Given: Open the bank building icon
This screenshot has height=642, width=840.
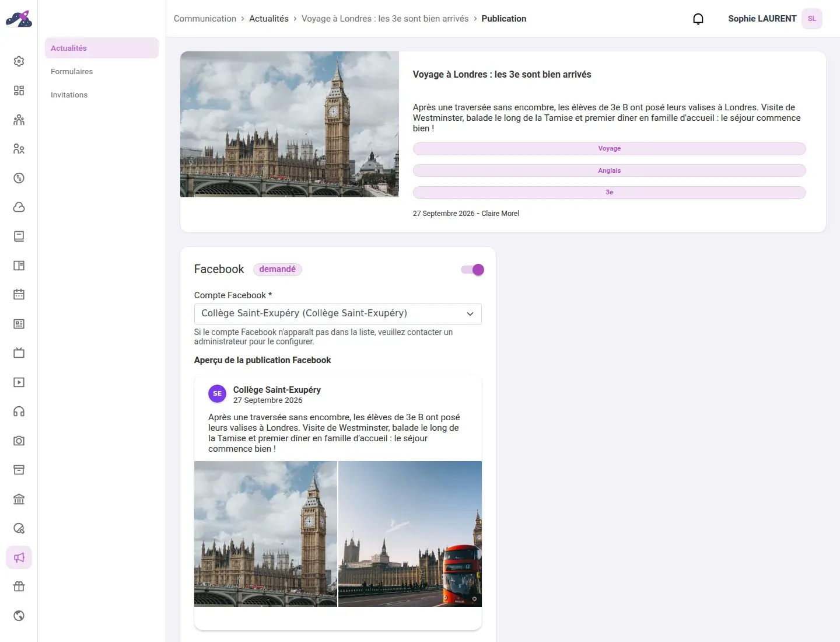Looking at the screenshot, I should 19,499.
